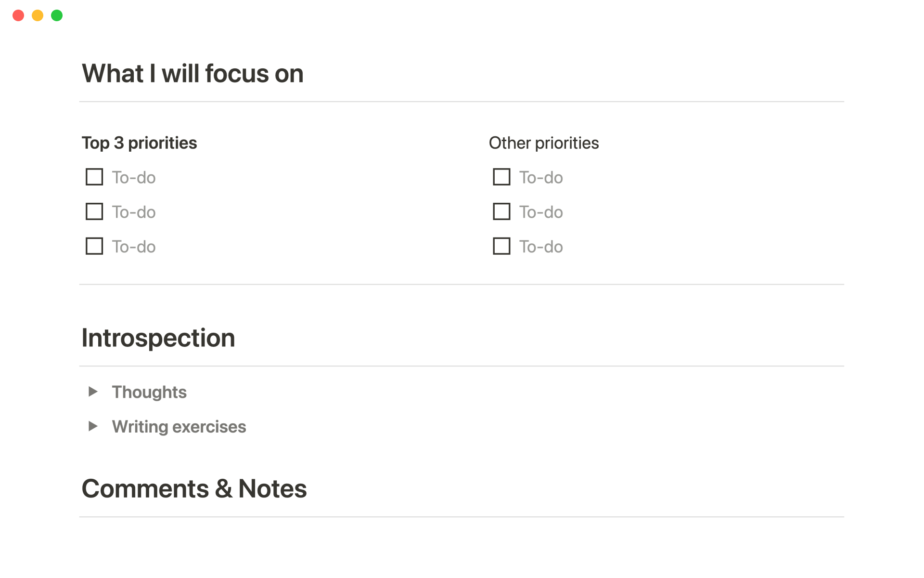Screen dimensions: 924x578
Task: Select the "Top 3 priorities" subheading
Action: [139, 143]
